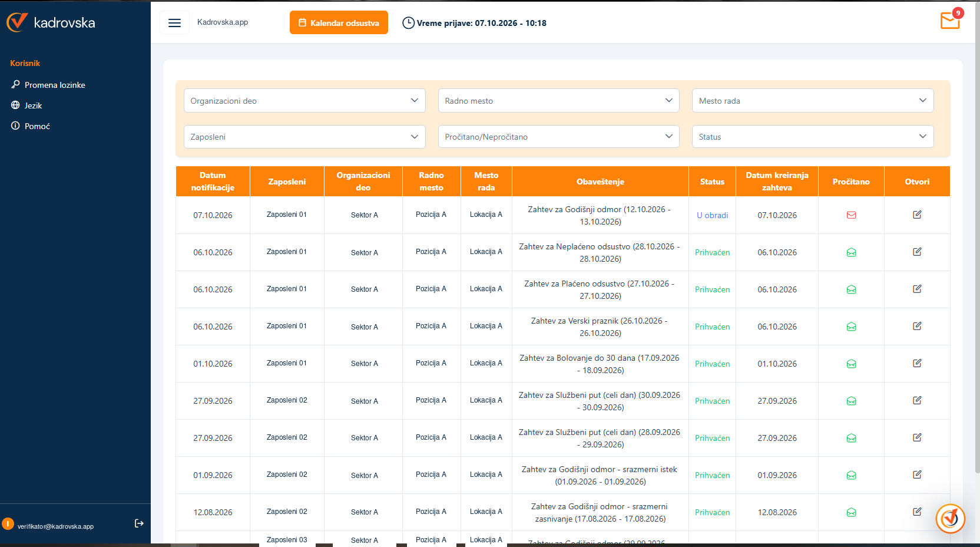980x547 pixels.
Task: Open the mail notifications envelope icon
Action: coord(950,21)
